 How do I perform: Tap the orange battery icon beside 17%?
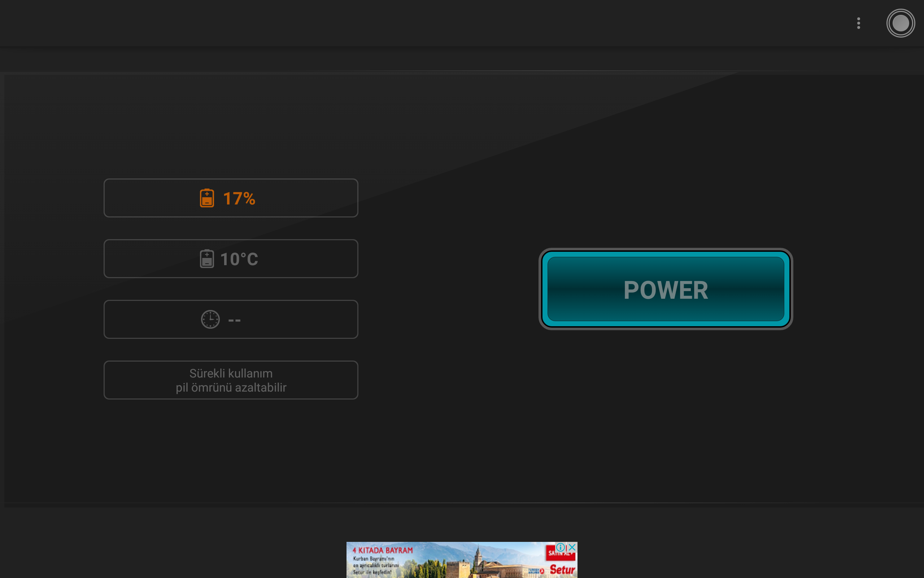[207, 198]
